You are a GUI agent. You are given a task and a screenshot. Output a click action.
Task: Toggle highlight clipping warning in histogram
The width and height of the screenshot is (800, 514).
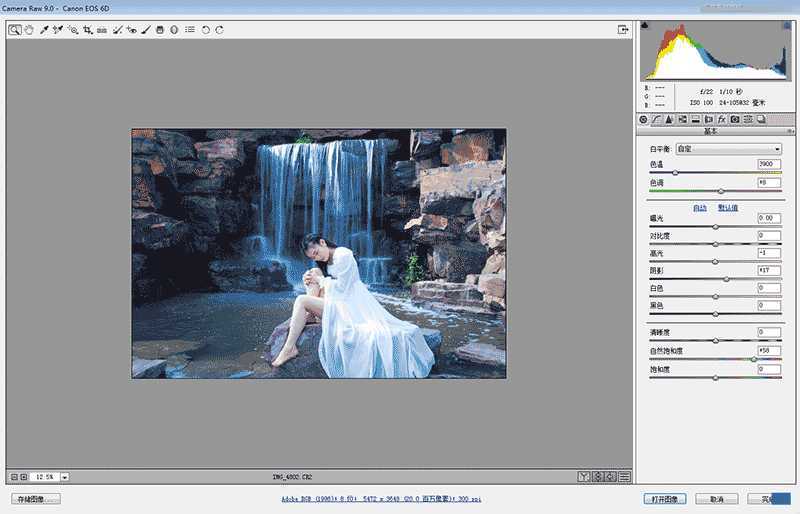(789, 24)
